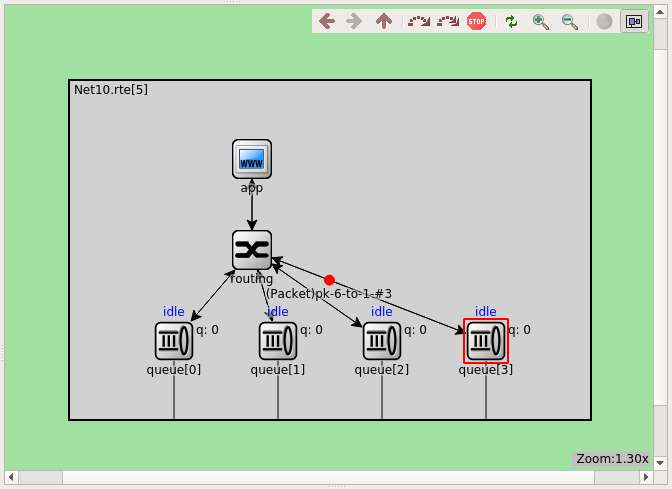Click q: 0 label beside queue[1]
This screenshot has height=489, width=672.
click(311, 330)
